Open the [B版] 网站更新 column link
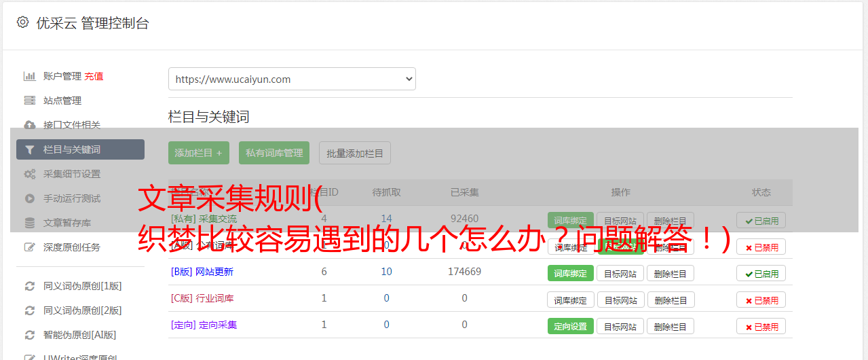This screenshot has width=868, height=360. click(202, 272)
